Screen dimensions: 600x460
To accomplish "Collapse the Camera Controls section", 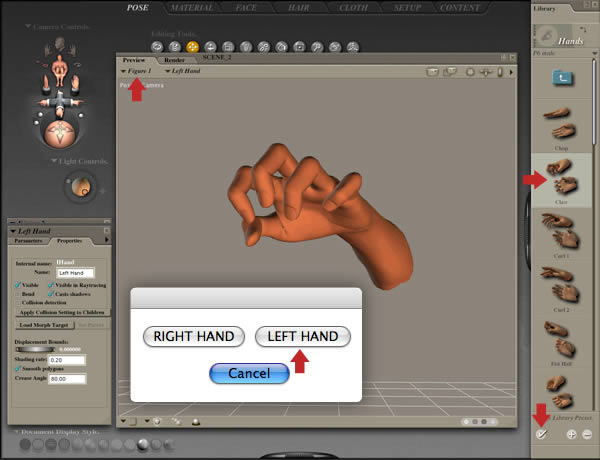I will coord(28,26).
